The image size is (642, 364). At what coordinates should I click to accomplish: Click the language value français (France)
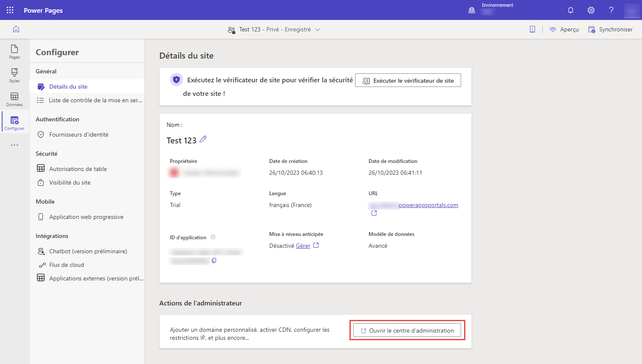(290, 205)
